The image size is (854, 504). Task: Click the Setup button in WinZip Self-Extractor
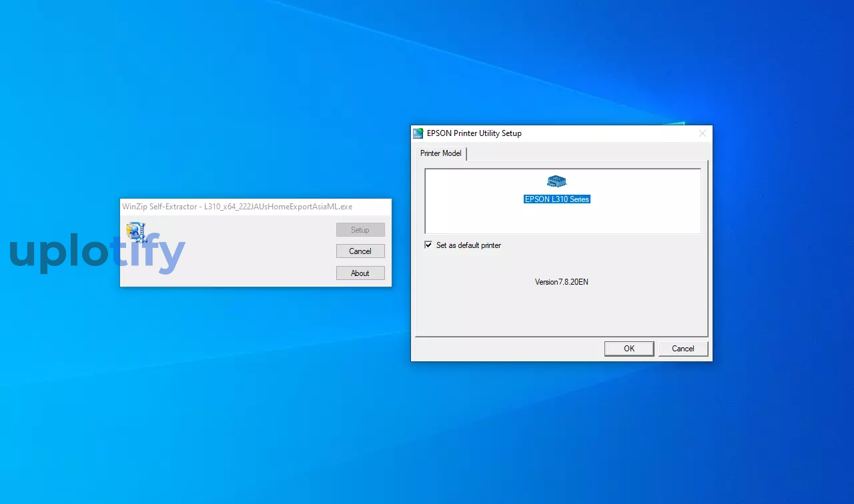coord(360,230)
